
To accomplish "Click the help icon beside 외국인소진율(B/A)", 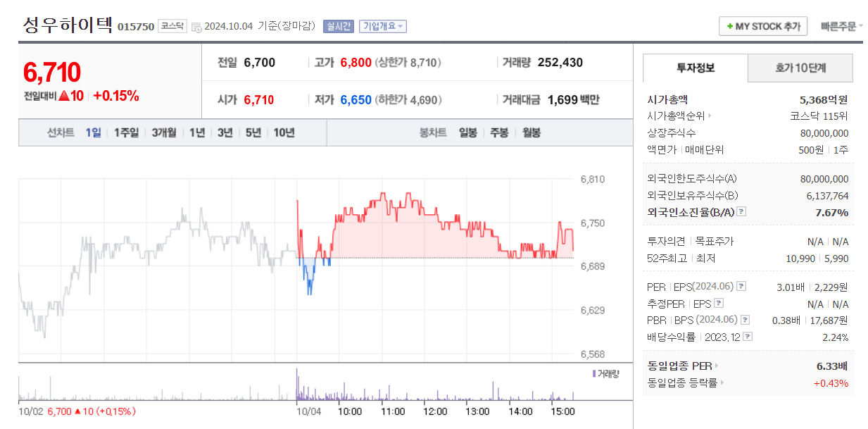I will click(741, 212).
